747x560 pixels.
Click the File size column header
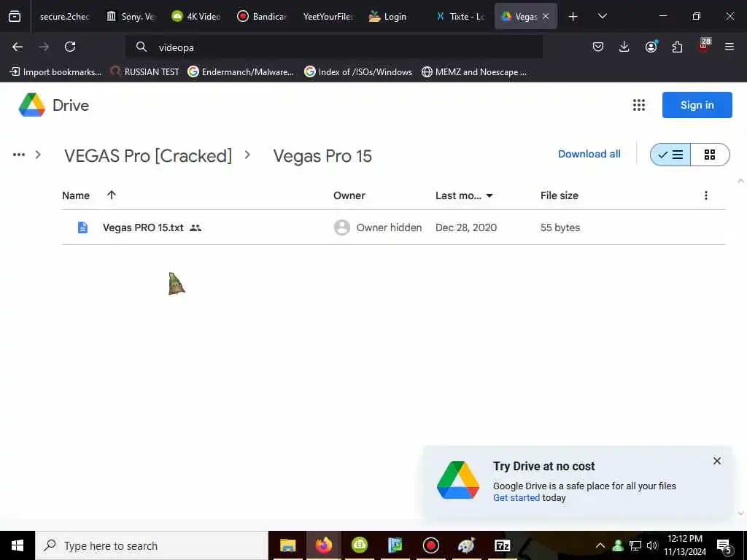point(560,195)
